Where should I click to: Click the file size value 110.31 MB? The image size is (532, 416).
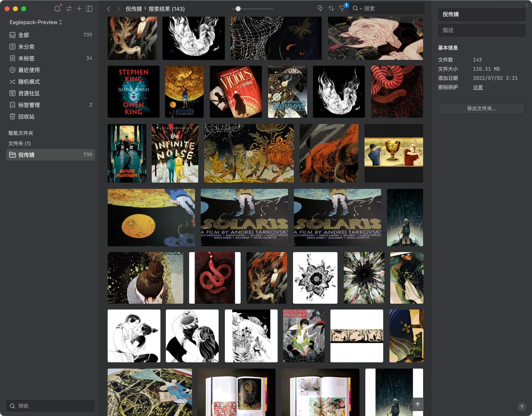486,69
